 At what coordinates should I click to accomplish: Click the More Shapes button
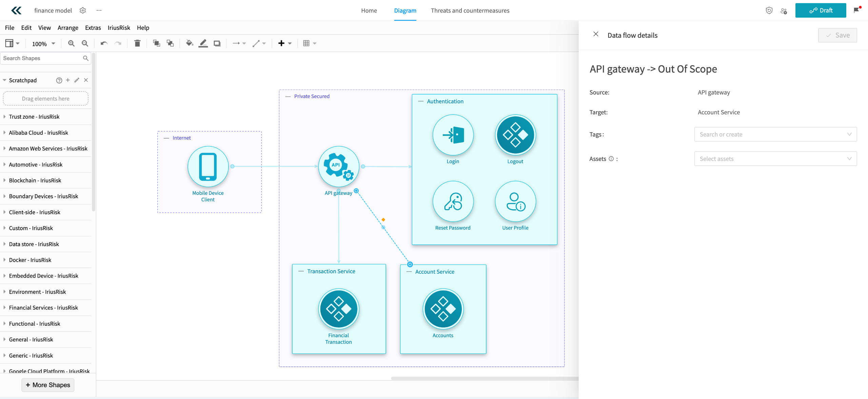click(48, 385)
